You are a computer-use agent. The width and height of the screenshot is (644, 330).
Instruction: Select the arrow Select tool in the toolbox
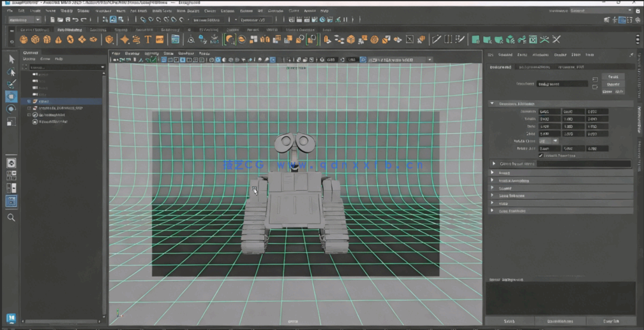click(x=11, y=59)
